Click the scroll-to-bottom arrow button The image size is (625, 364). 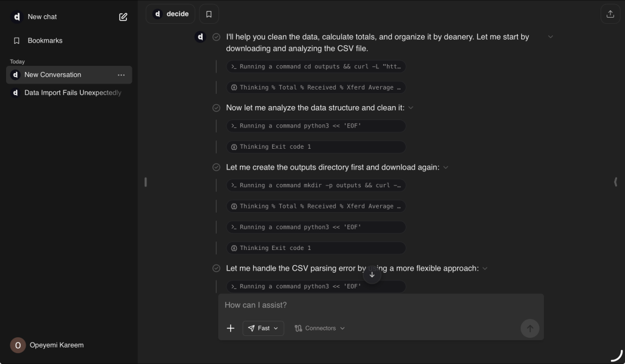(372, 275)
